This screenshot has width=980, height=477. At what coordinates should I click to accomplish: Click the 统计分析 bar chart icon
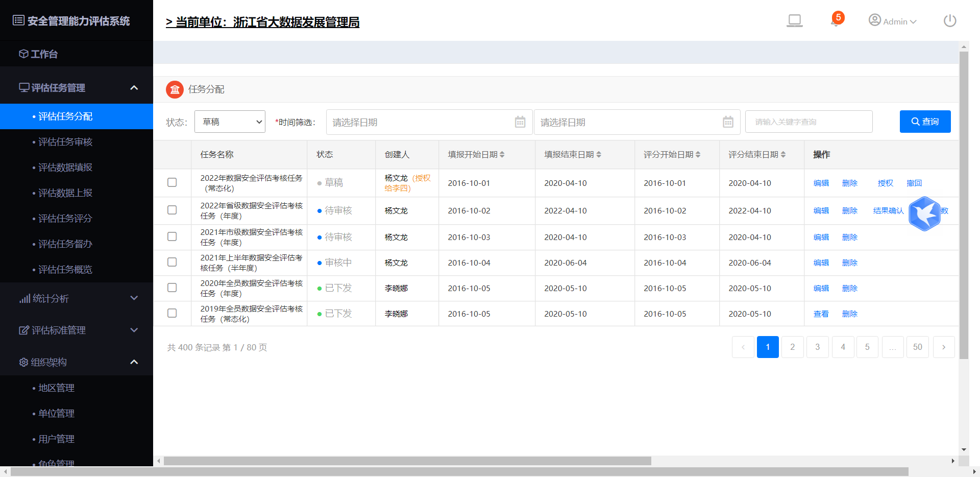coord(24,299)
